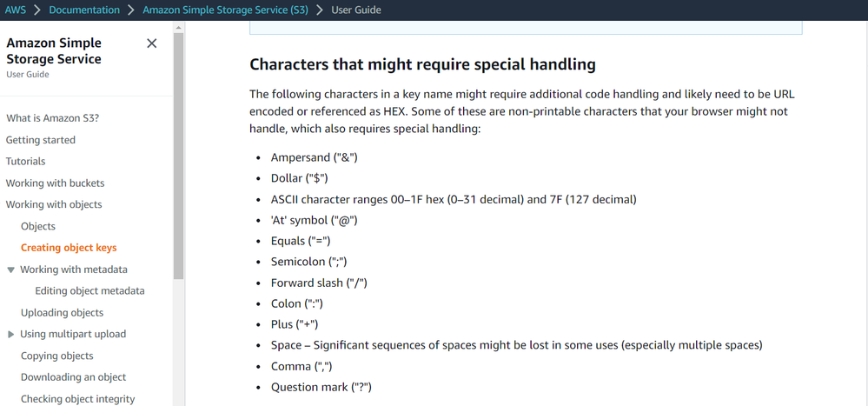Click the Amazon Simple Storage Service sidebar title
The width and height of the screenshot is (868, 406).
54,51
